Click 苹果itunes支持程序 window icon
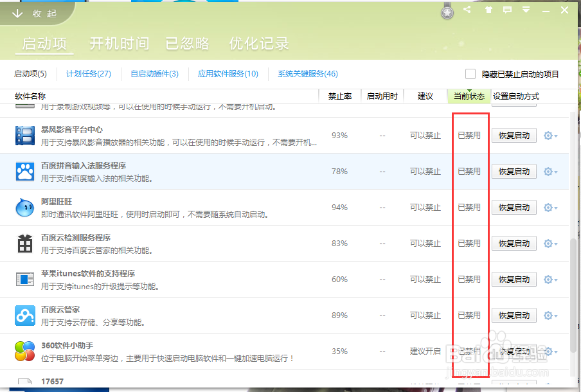This screenshot has width=581, height=392. click(25, 280)
